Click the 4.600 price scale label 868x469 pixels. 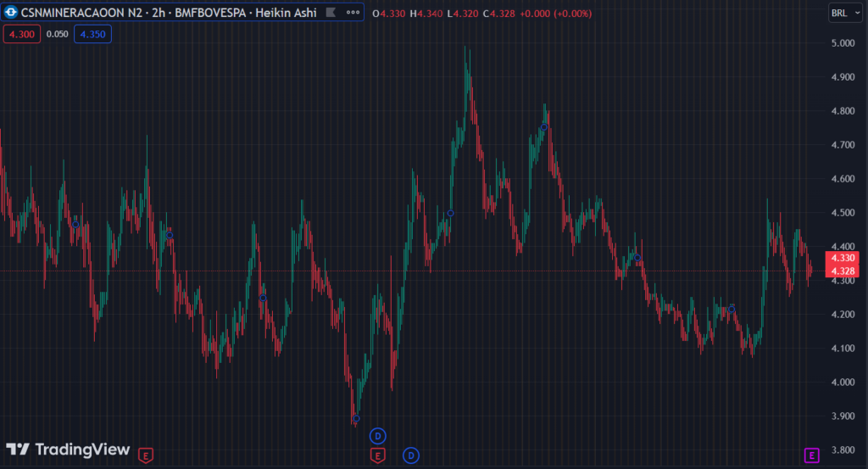click(x=843, y=179)
